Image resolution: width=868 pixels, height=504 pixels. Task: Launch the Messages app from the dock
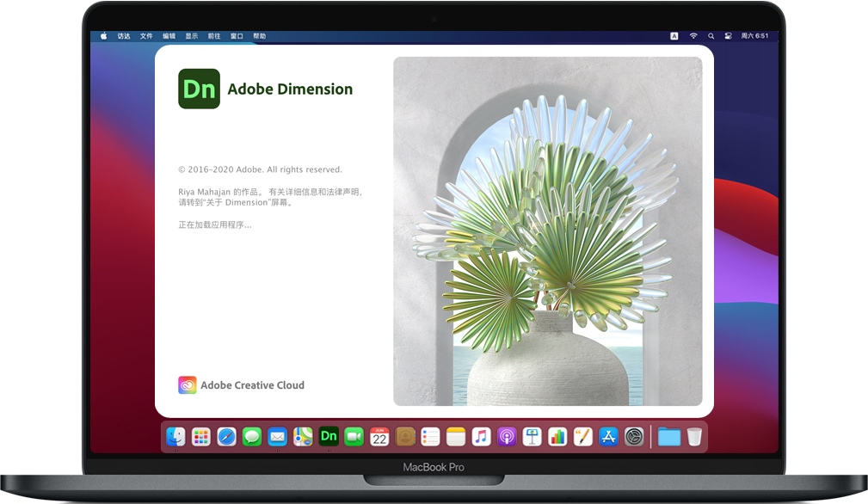pyautogui.click(x=251, y=437)
